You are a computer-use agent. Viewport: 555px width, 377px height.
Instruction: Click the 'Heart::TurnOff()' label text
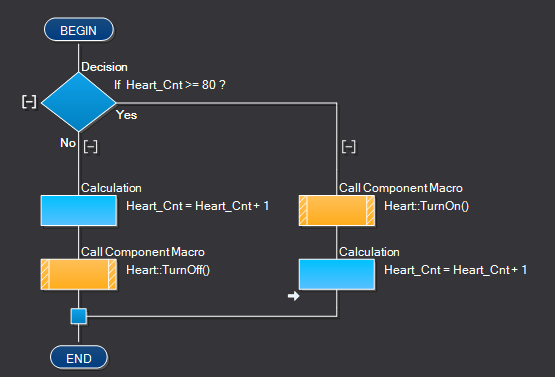[x=168, y=270]
